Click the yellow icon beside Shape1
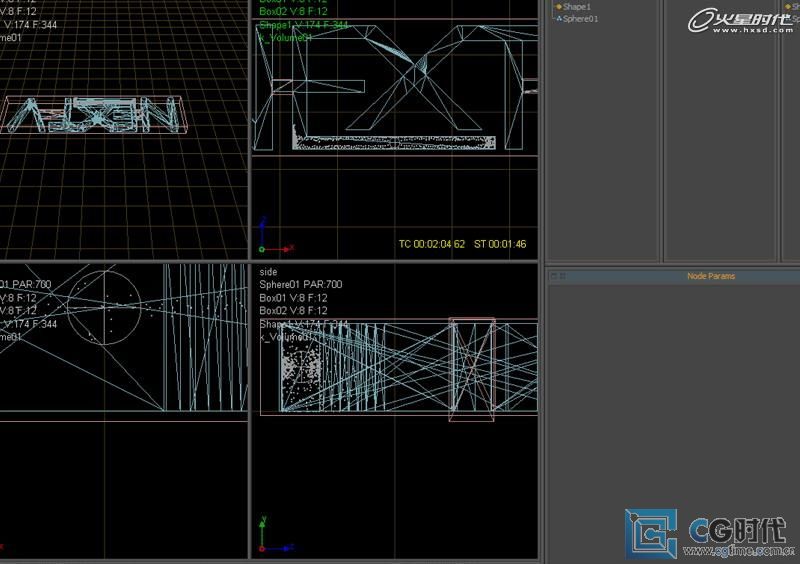Viewport: 800px width, 564px height. (559, 7)
